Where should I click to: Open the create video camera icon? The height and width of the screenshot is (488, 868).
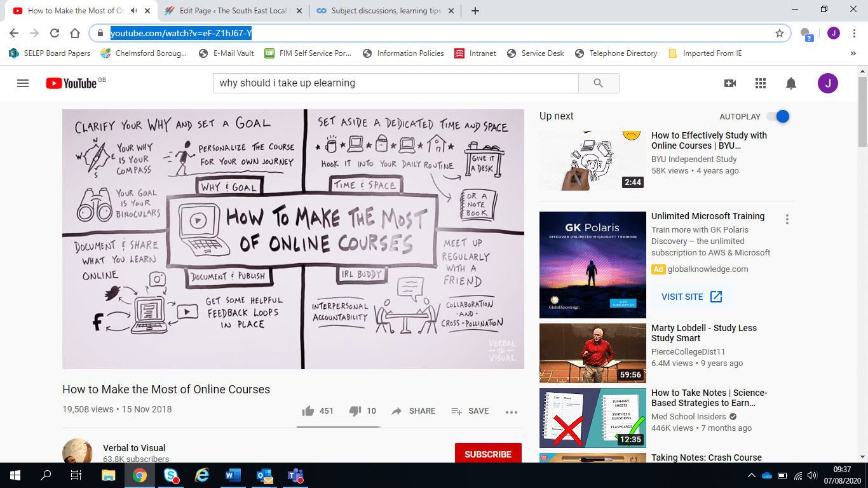click(x=730, y=83)
